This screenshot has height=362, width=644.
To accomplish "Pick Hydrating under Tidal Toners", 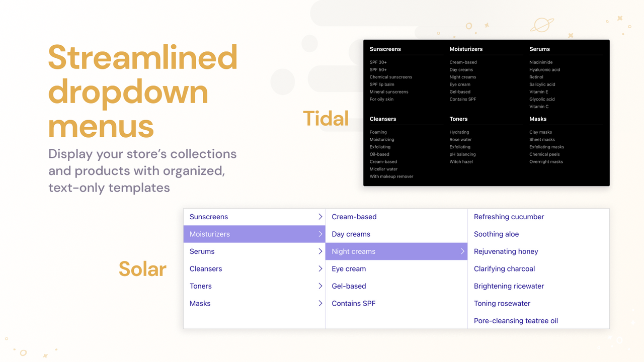I will (x=459, y=132).
